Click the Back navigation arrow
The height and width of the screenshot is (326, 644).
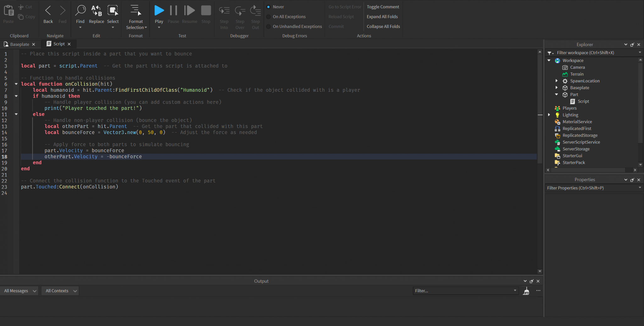[x=48, y=10]
